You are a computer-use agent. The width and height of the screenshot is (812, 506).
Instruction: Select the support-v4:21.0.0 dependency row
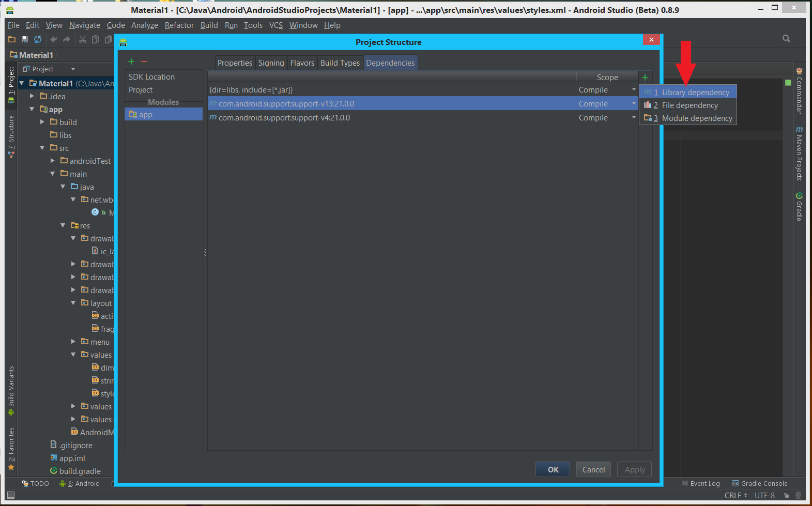pyautogui.click(x=423, y=118)
